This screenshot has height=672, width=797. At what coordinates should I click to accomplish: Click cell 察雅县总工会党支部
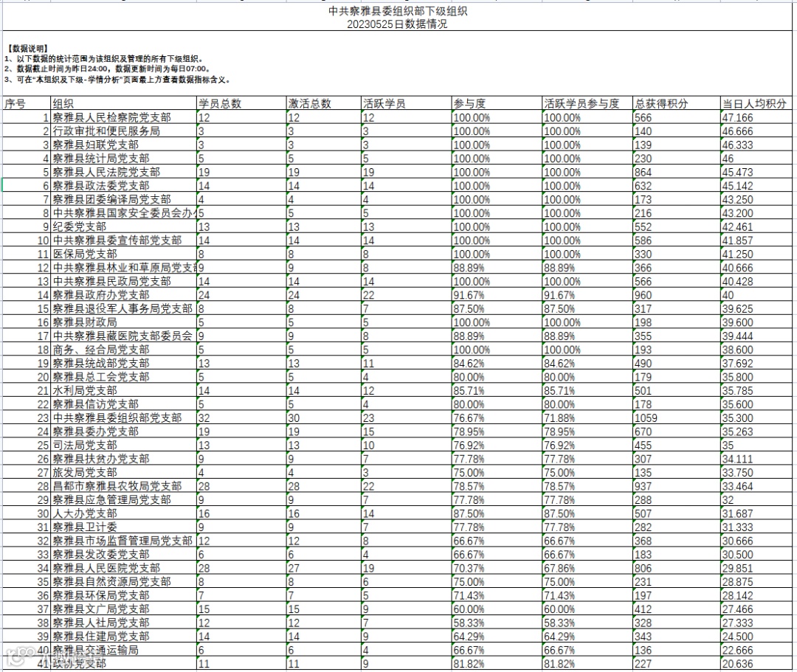pyautogui.click(x=123, y=377)
